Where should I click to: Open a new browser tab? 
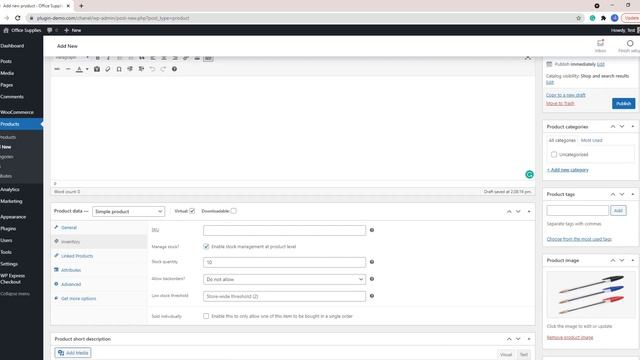point(81,6)
